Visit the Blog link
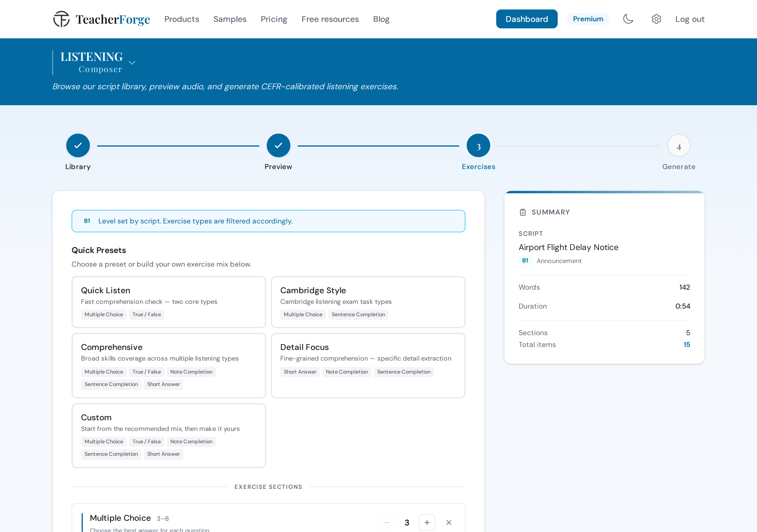The height and width of the screenshot is (532, 757). pos(381,19)
